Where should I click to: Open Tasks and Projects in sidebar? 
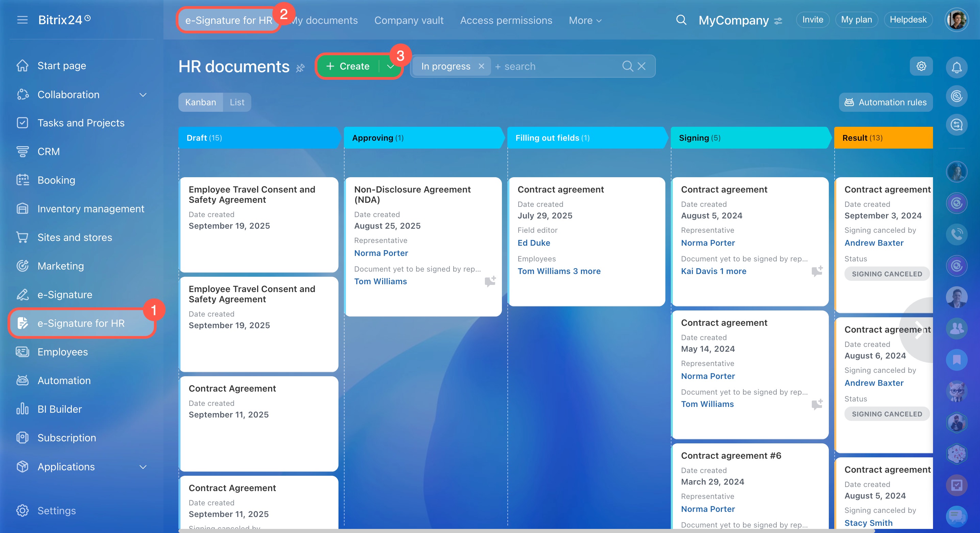pyautogui.click(x=81, y=123)
